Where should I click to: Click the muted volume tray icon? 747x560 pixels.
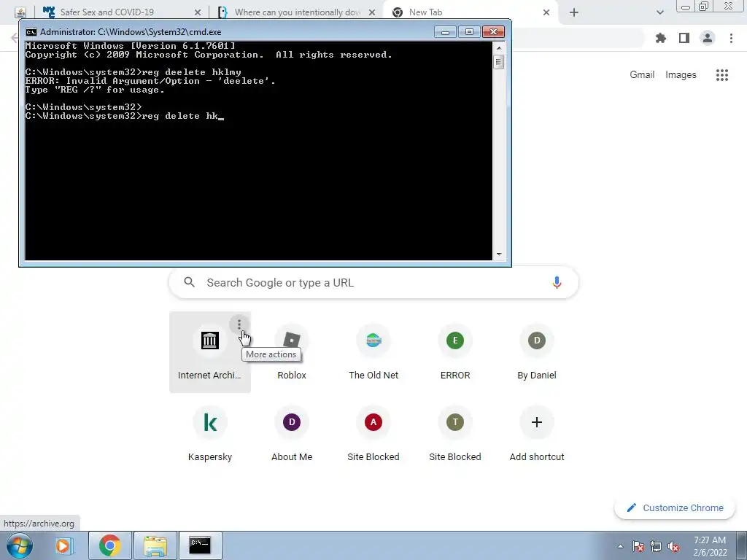673,546
